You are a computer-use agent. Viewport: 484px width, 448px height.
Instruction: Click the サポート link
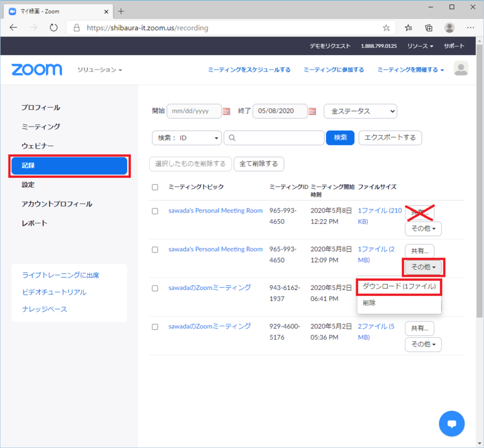pyautogui.click(x=454, y=46)
